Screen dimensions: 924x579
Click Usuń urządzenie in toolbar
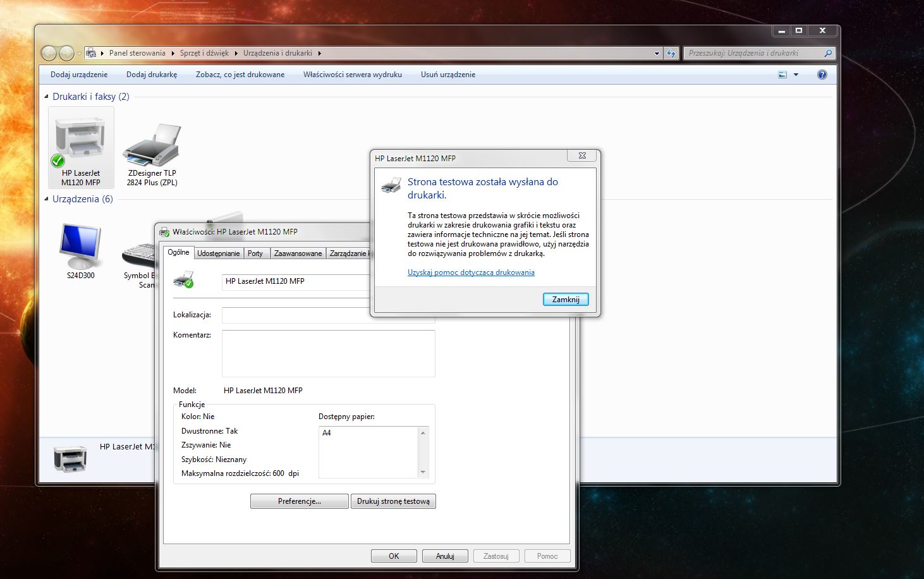tap(448, 75)
